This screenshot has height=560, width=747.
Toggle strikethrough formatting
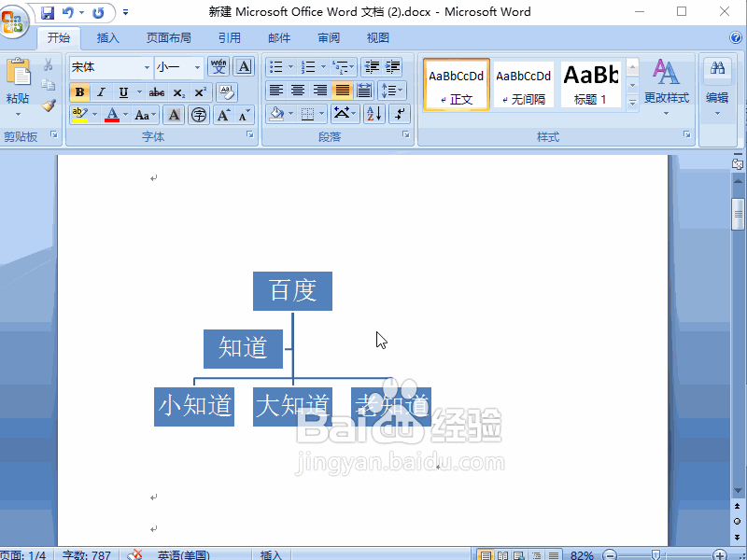[157, 91]
